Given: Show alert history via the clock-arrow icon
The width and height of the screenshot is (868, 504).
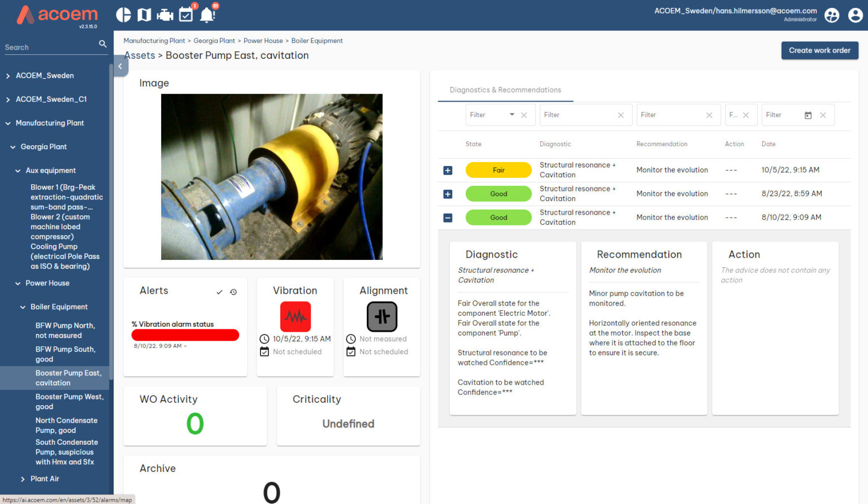Looking at the screenshot, I should (233, 292).
